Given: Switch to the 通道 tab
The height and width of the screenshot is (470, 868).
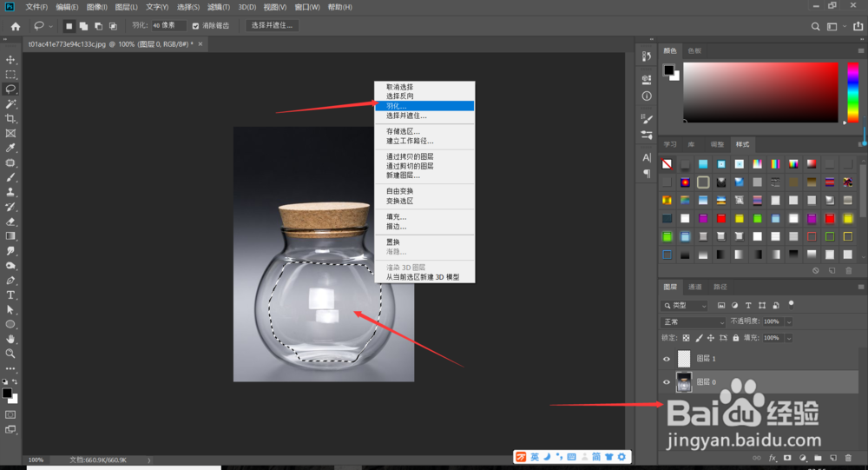Looking at the screenshot, I should coord(694,287).
